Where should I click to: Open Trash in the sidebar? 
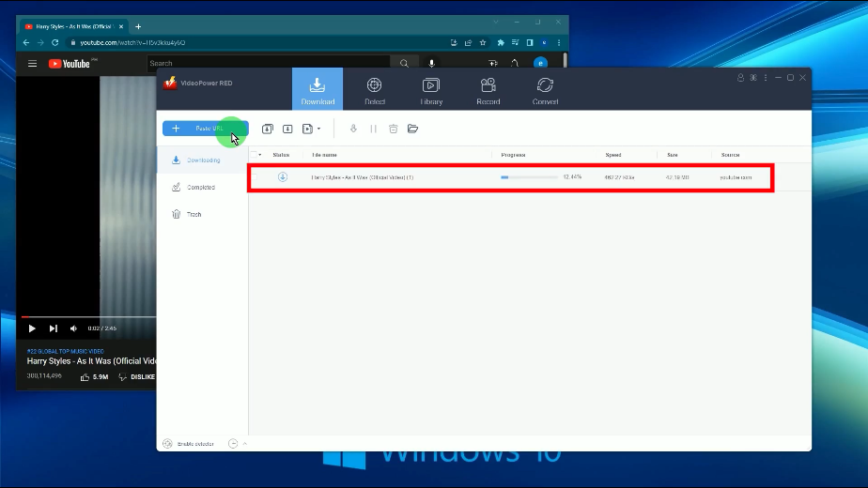[x=203, y=214]
